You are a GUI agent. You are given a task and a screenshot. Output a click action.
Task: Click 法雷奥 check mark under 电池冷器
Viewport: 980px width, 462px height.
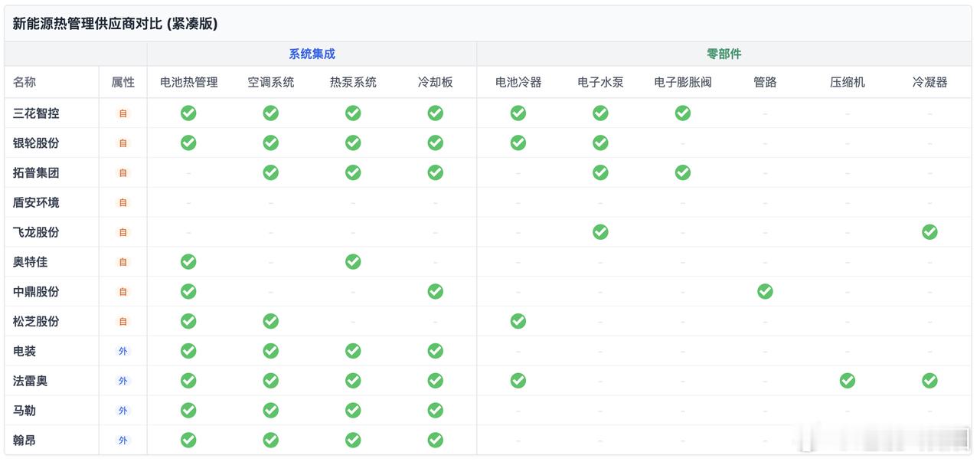point(518,381)
